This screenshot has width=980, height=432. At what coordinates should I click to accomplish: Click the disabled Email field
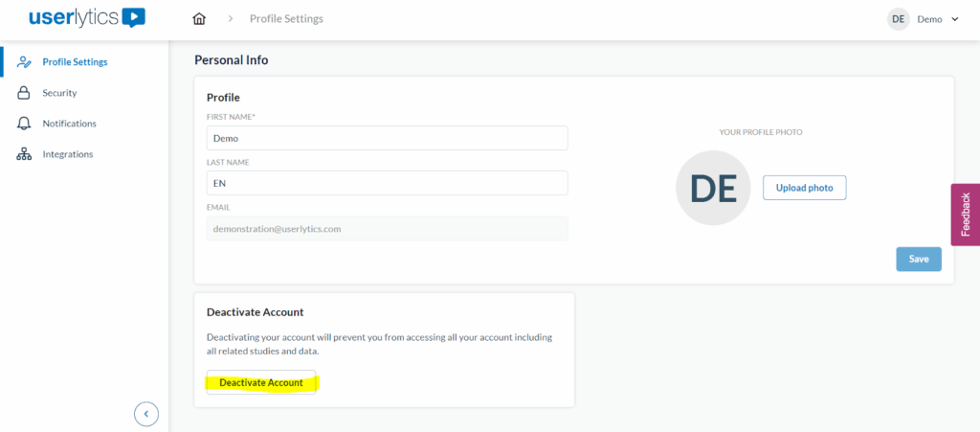pyautogui.click(x=387, y=228)
